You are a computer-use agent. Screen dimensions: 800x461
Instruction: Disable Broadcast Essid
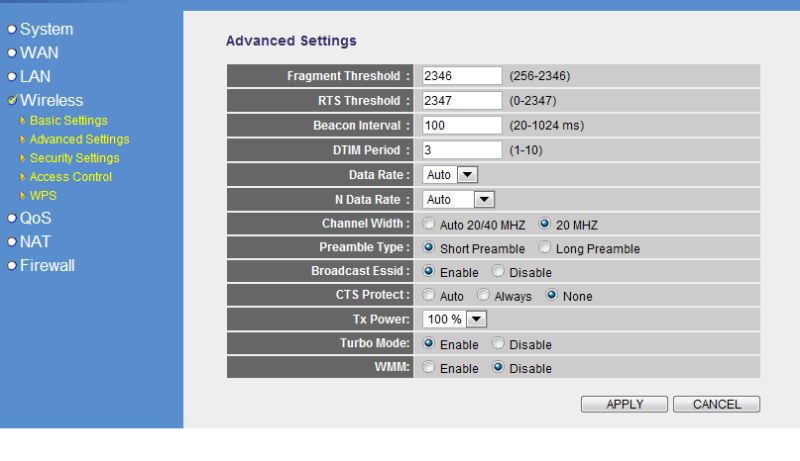(x=498, y=271)
